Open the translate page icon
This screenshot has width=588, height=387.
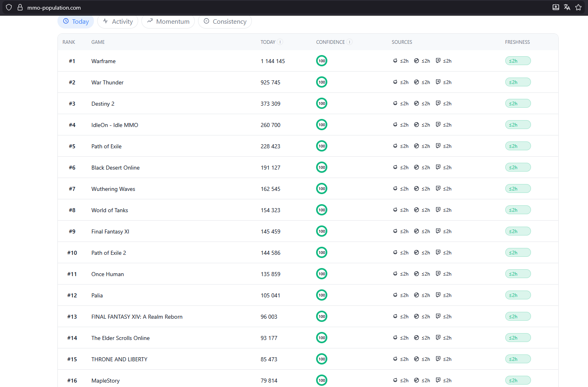[567, 7]
